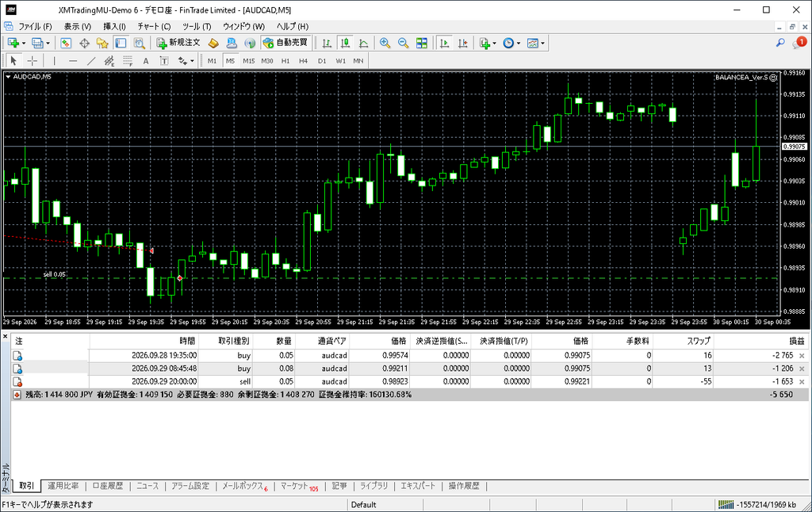The image size is (812, 512).
Task: Switch to the エキスパート tab
Action: coord(418,486)
